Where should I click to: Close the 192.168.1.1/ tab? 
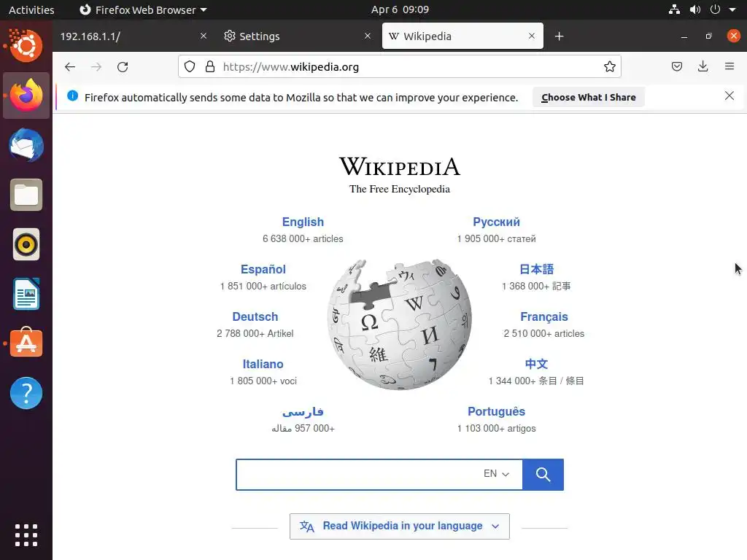[204, 36]
